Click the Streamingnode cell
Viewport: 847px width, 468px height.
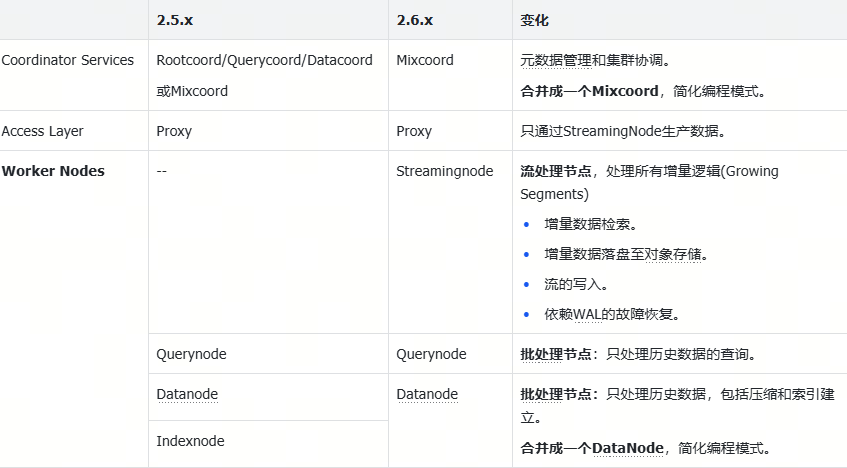[x=445, y=171]
